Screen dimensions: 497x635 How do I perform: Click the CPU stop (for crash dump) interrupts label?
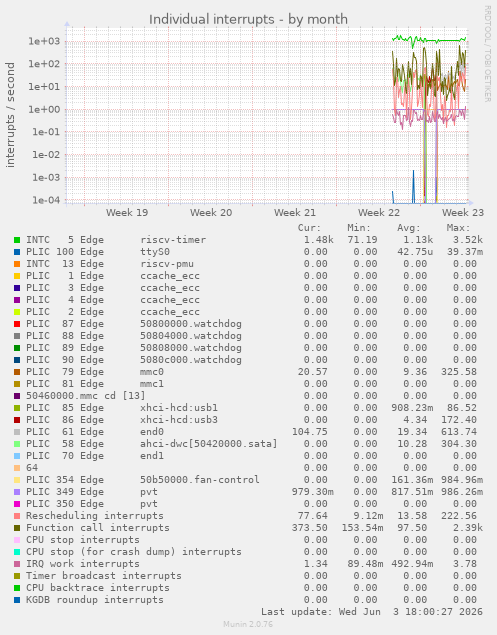pos(134,552)
